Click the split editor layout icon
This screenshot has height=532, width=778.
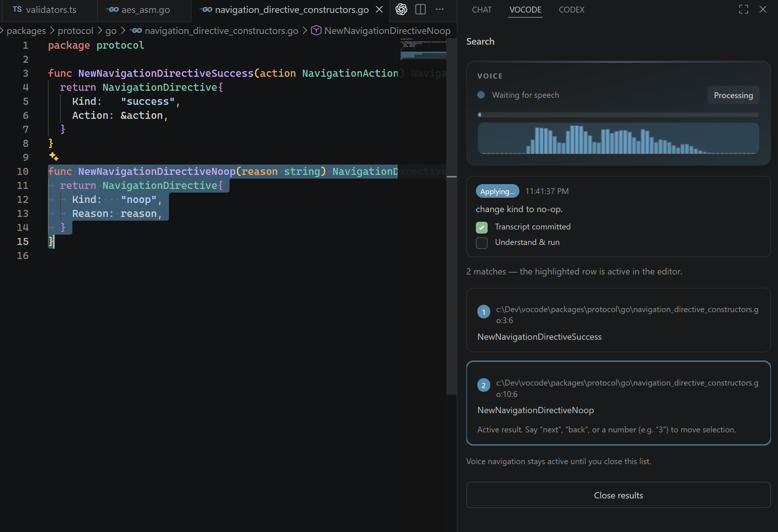[x=420, y=9]
